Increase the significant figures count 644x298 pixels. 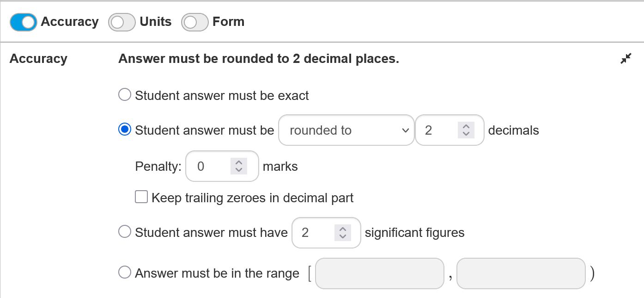point(342,229)
